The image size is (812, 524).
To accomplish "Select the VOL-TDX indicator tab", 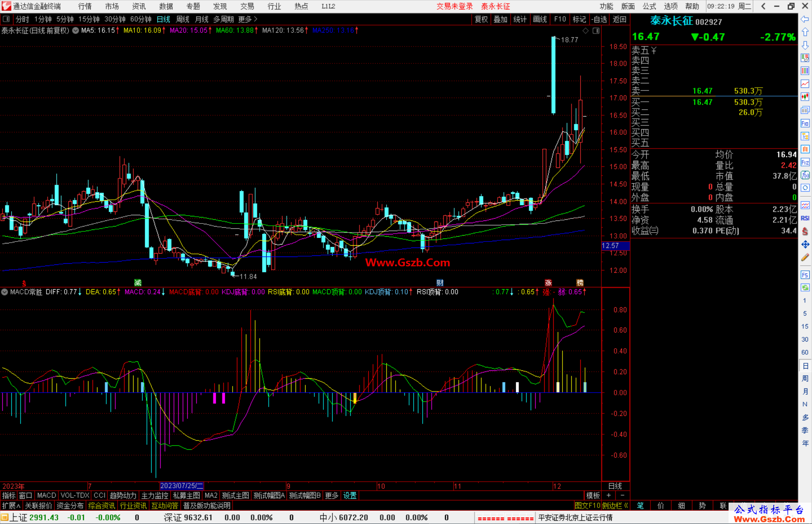I will [75, 495].
